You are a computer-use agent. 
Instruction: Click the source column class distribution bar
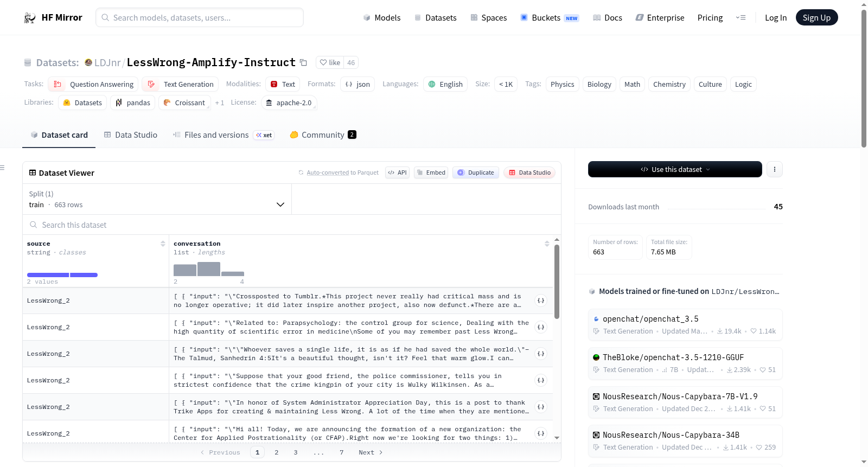62,275
